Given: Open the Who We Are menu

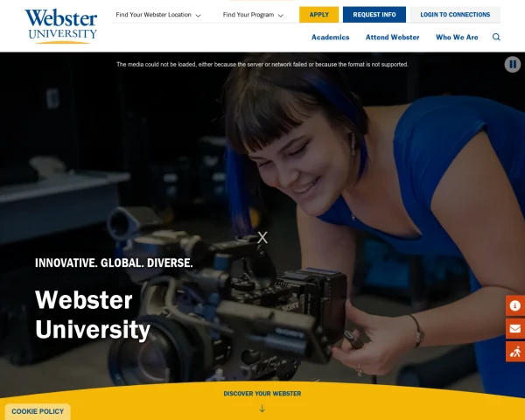Looking at the screenshot, I should (457, 37).
